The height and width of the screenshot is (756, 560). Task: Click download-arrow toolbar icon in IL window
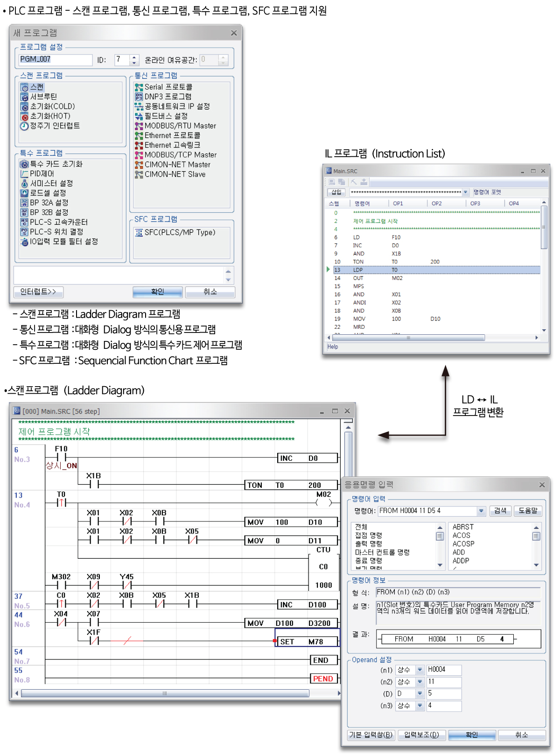(x=364, y=182)
